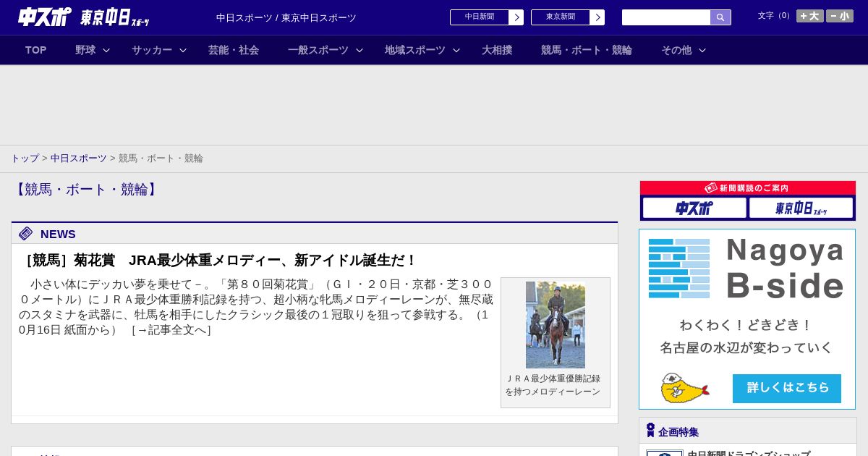Click the photo caption ＪＲＡ最少体重優勝記録
Viewport: 868px width, 456px height.
click(553, 379)
